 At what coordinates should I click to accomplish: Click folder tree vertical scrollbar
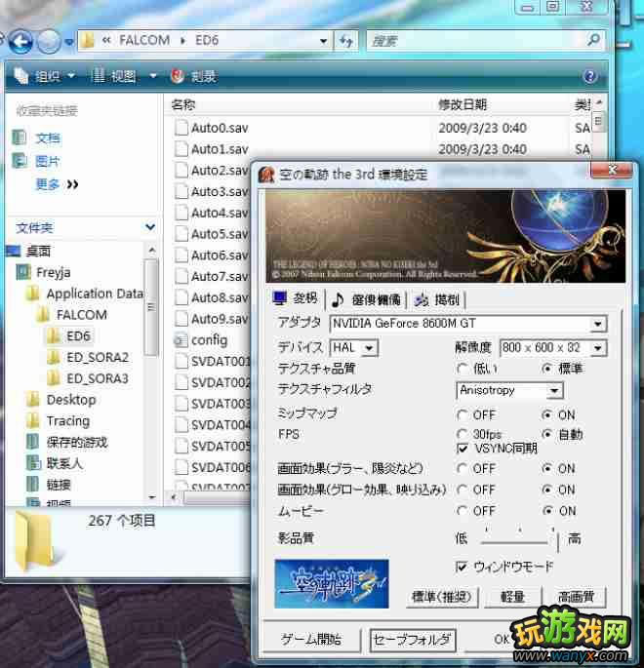(x=151, y=307)
